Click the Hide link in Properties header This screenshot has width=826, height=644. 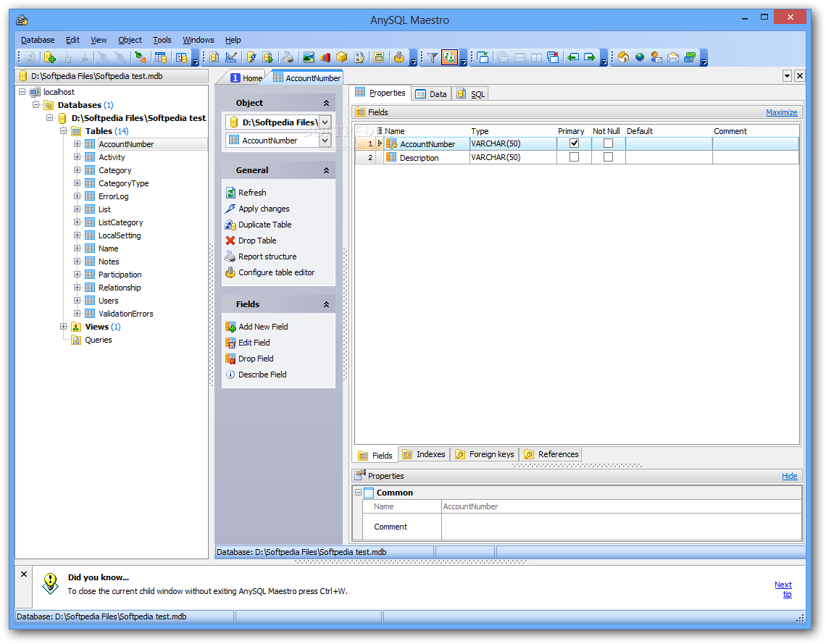[x=789, y=476]
